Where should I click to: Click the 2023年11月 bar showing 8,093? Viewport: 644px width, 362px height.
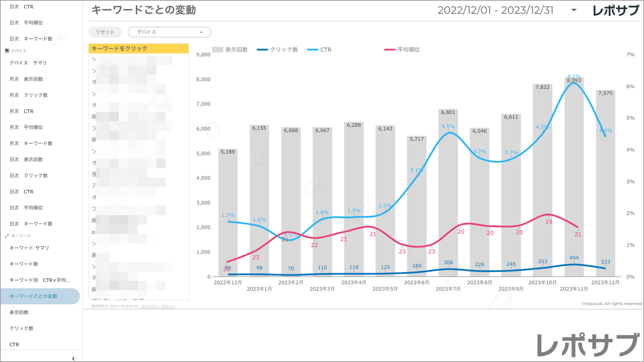pyautogui.click(x=574, y=178)
